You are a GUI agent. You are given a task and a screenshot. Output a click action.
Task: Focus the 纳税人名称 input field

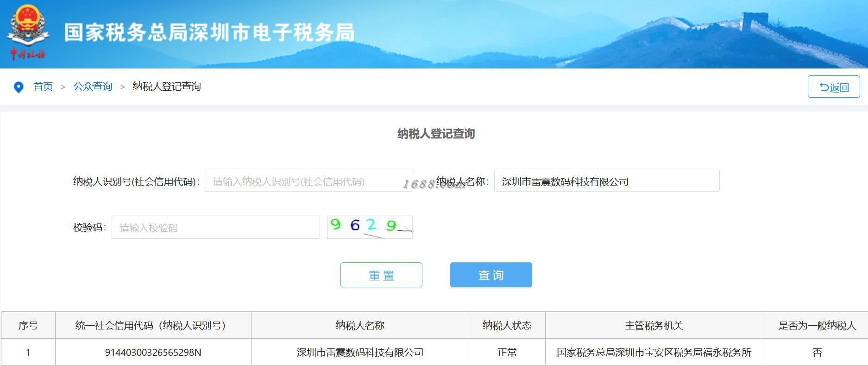click(x=607, y=181)
